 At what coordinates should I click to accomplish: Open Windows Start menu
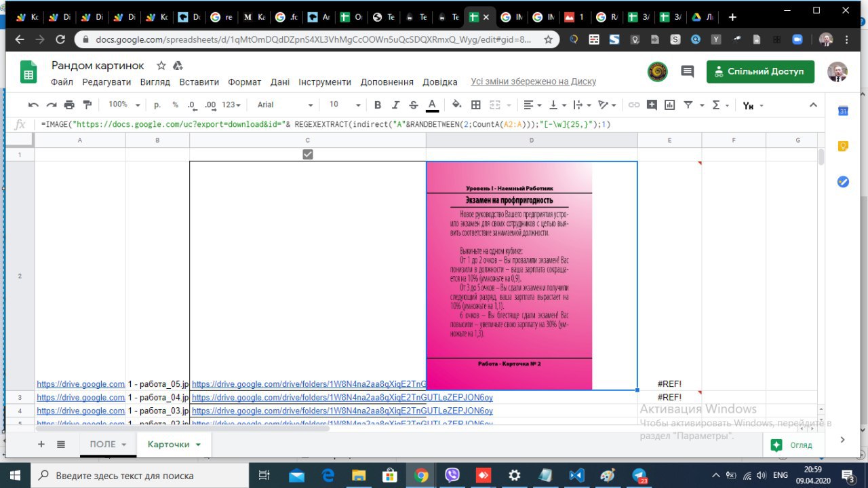tap(14, 475)
